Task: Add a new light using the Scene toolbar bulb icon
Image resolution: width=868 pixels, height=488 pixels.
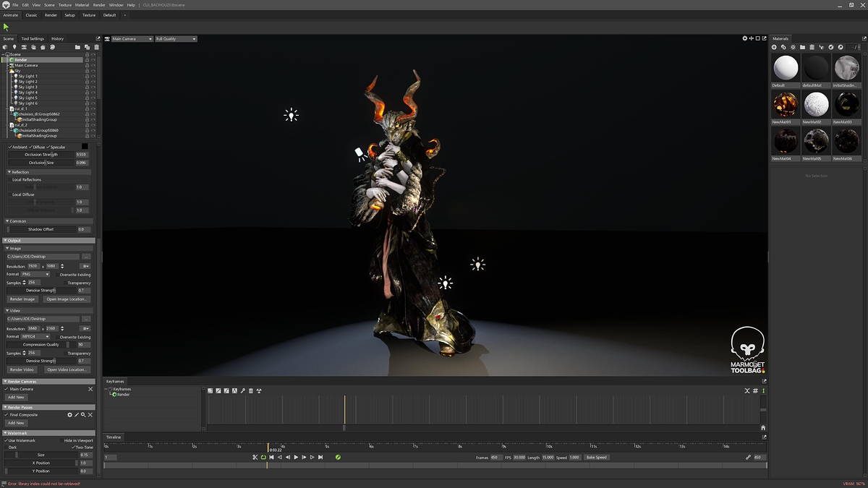Action: pyautogui.click(x=14, y=47)
